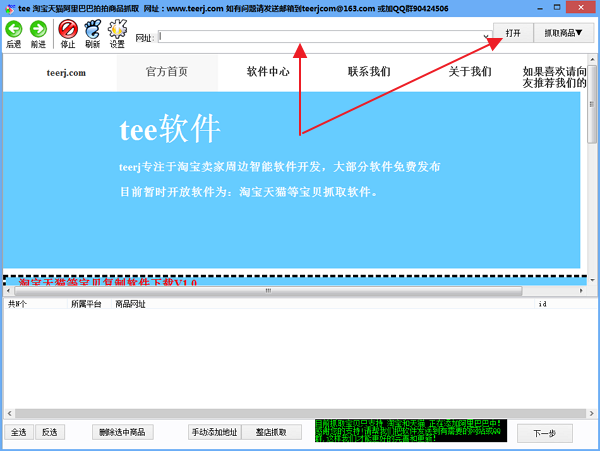Click the web page scroll-down arrow
Viewport: 600px width, 451px height.
pyautogui.click(x=592, y=280)
